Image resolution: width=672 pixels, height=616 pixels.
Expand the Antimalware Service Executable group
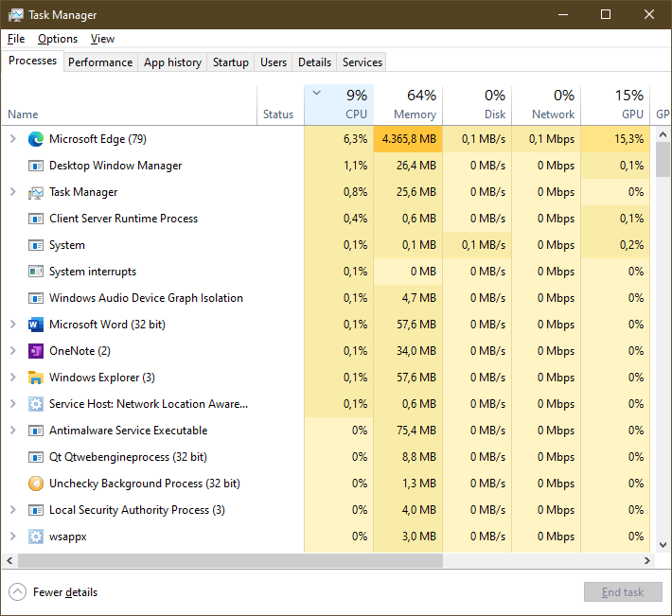coord(13,431)
